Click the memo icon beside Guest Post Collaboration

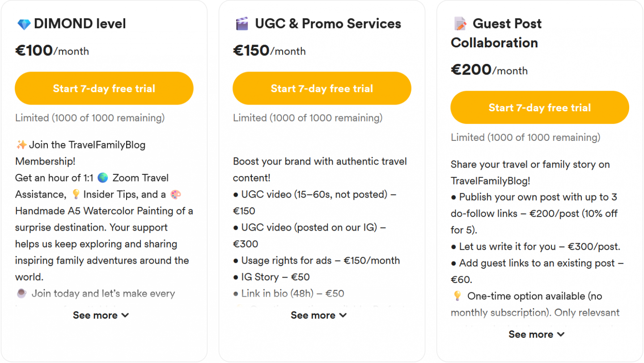pyautogui.click(x=460, y=24)
